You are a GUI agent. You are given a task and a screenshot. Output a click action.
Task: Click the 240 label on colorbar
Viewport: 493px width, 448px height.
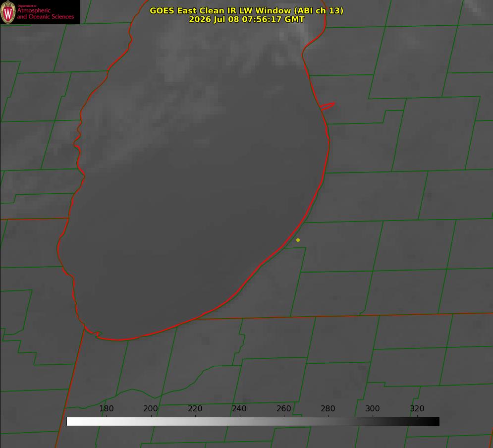pyautogui.click(x=239, y=408)
